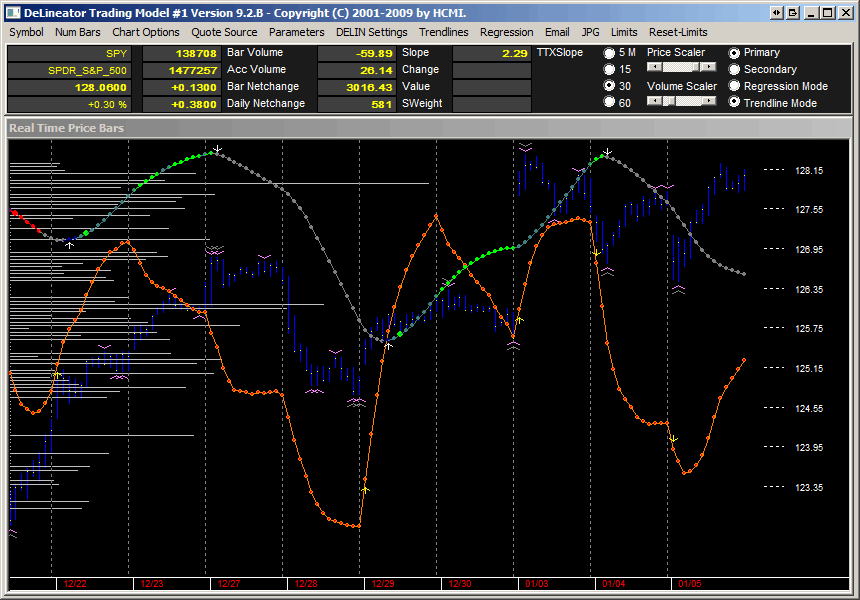
Task: Open the Chart Options menu
Action: click(146, 32)
